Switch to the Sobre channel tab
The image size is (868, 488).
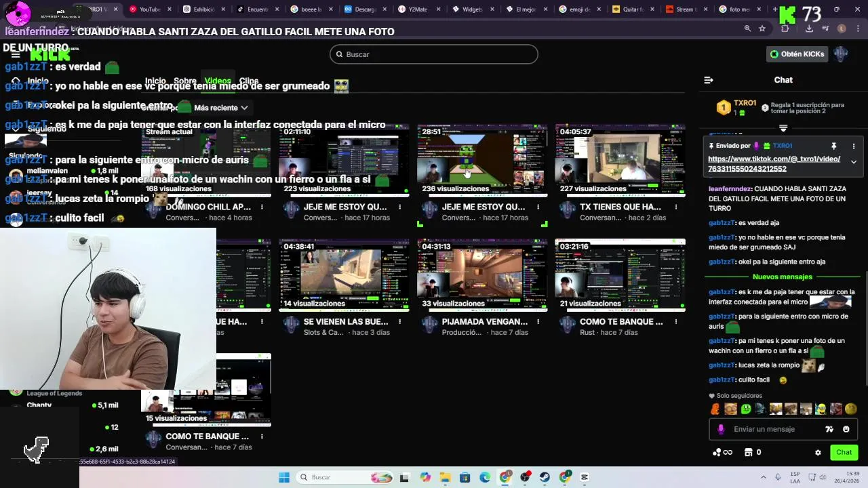coord(185,81)
